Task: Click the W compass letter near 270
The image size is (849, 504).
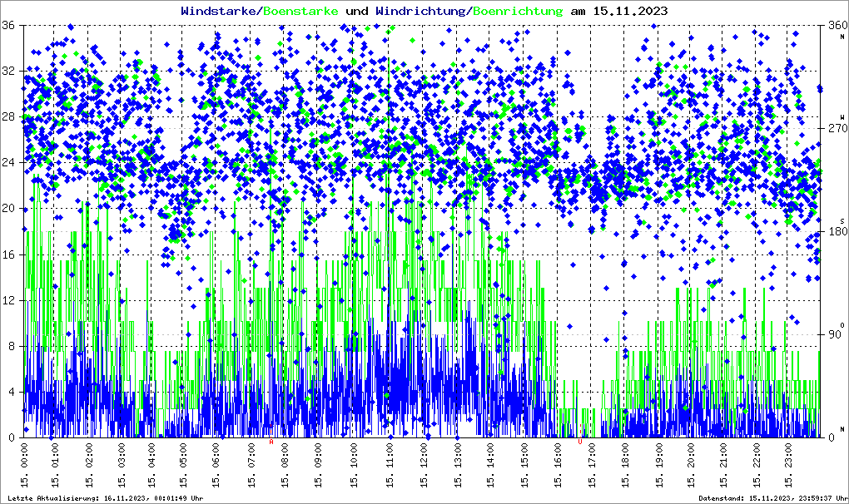Action: coord(842,117)
